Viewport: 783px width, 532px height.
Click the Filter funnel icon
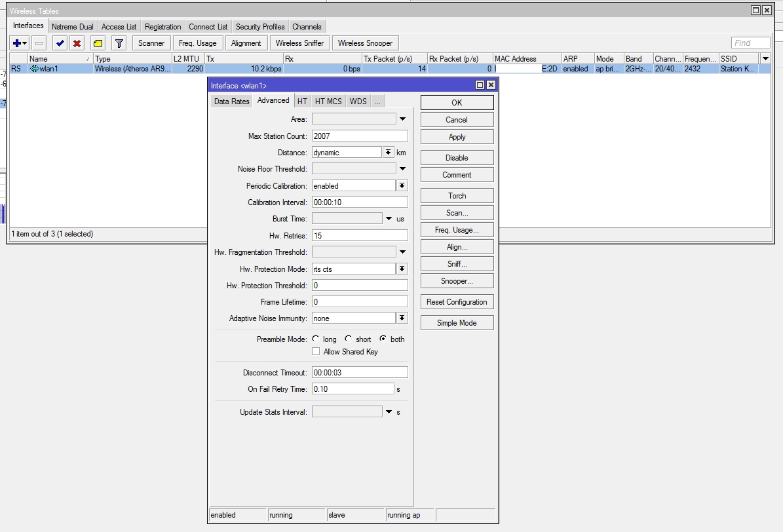(119, 43)
